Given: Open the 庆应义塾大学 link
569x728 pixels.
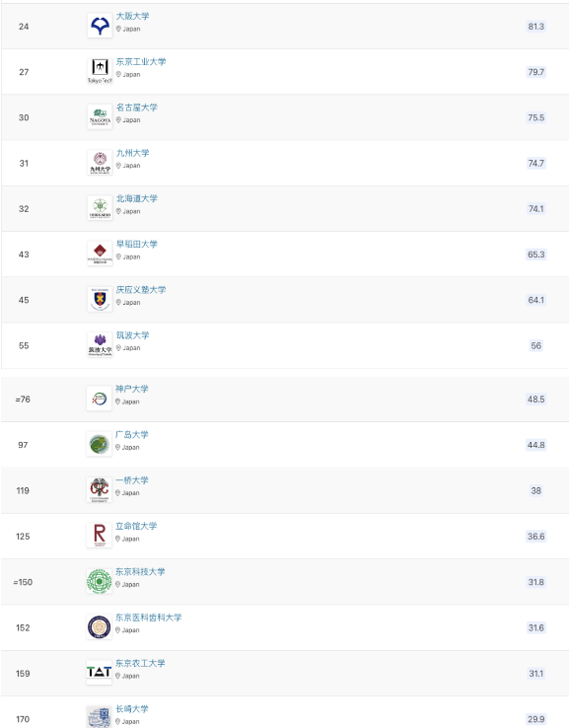Looking at the screenshot, I should tap(141, 290).
